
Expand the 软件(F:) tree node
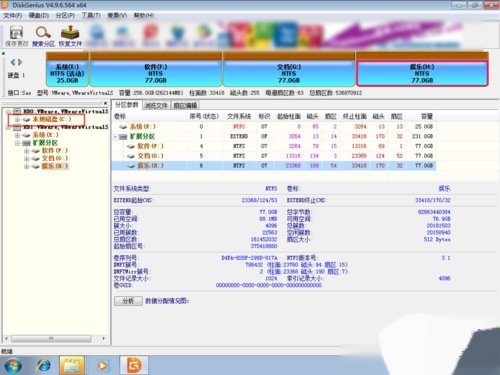[x=26, y=151]
